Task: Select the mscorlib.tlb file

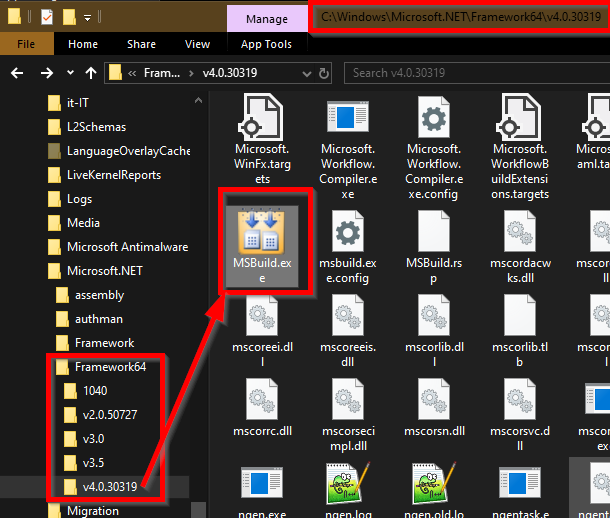Action: 520,331
